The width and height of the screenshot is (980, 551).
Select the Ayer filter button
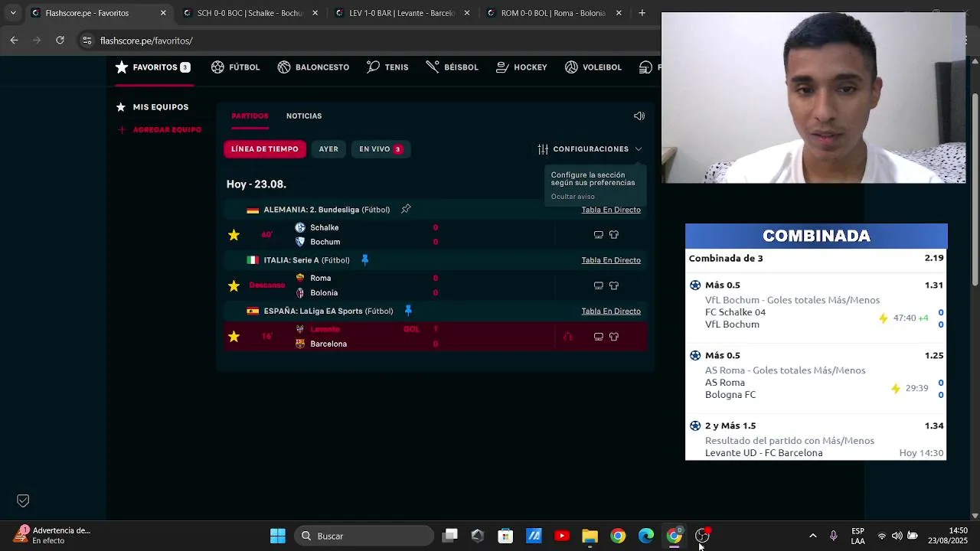pyautogui.click(x=328, y=149)
